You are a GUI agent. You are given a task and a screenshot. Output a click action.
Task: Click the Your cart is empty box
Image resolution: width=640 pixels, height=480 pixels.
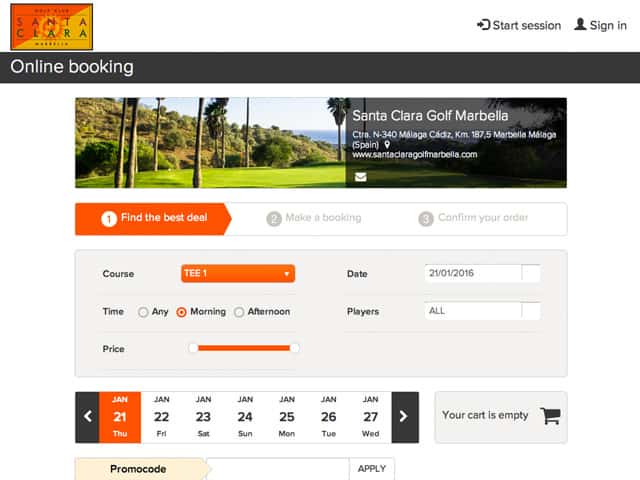[501, 417]
